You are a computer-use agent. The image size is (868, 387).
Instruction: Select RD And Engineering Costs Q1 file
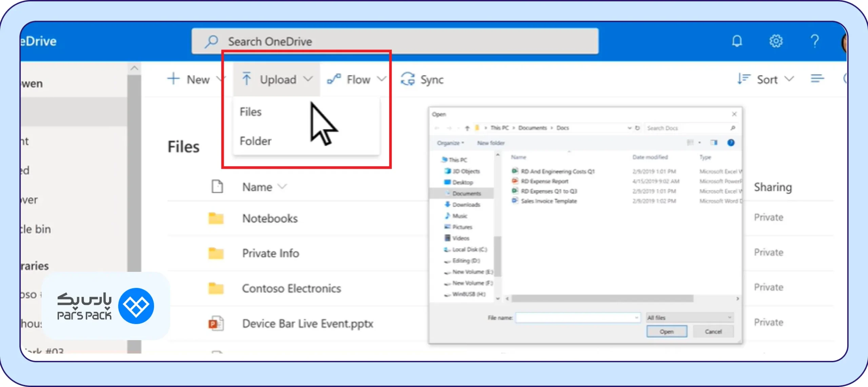click(x=553, y=171)
